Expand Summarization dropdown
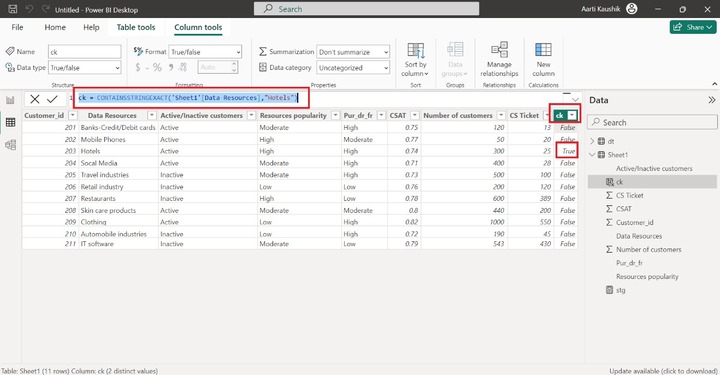The width and height of the screenshot is (720, 375). point(353,52)
